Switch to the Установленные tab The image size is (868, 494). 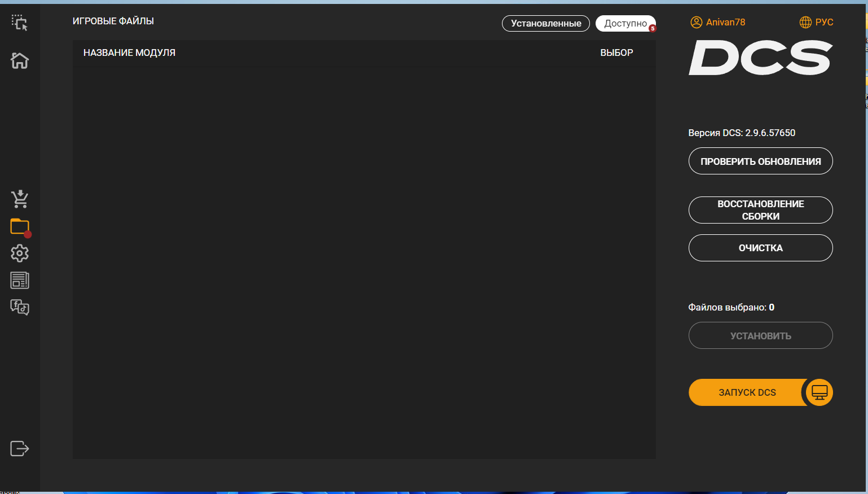546,23
